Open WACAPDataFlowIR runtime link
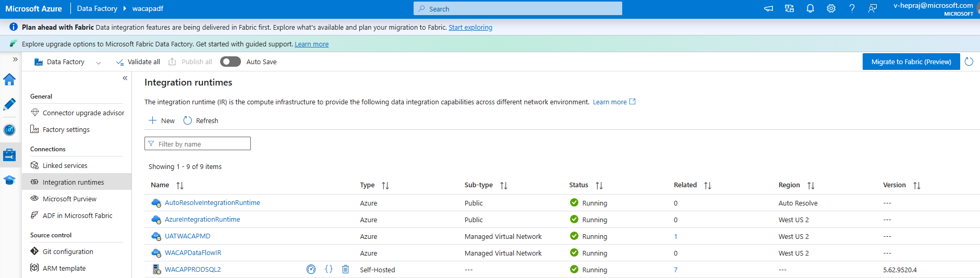The height and width of the screenshot is (278, 980). coord(193,253)
